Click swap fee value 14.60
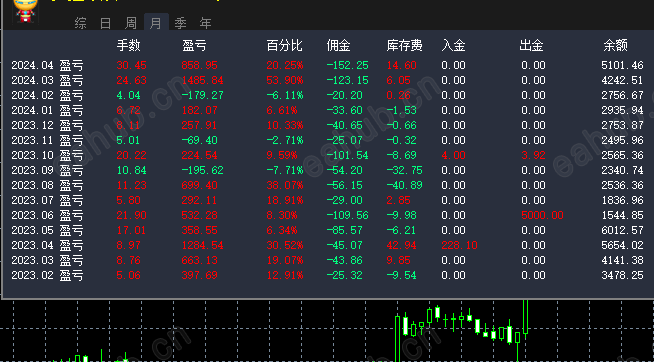 401,65
